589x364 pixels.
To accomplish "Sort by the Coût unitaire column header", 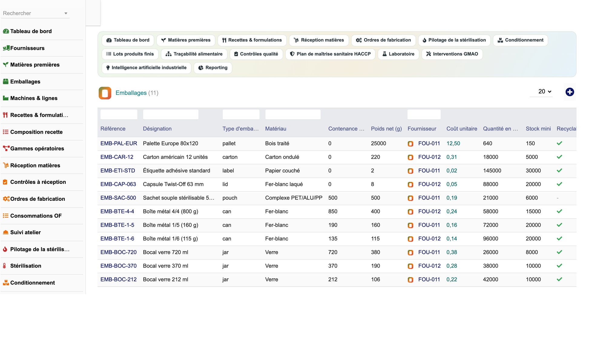I will pyautogui.click(x=462, y=129).
